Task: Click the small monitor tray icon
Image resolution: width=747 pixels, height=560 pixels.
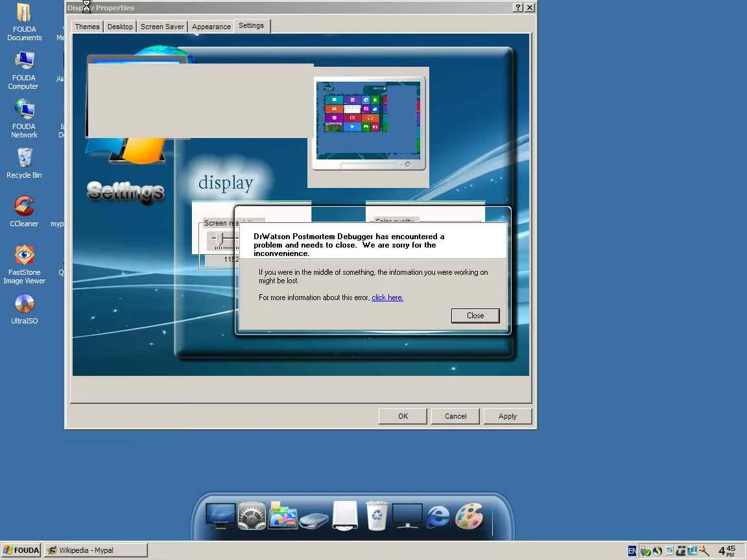Action: pos(669,550)
